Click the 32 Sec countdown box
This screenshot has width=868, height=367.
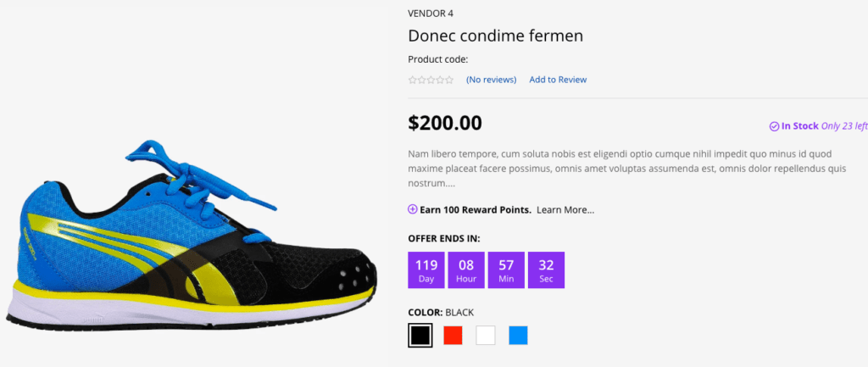click(x=547, y=270)
